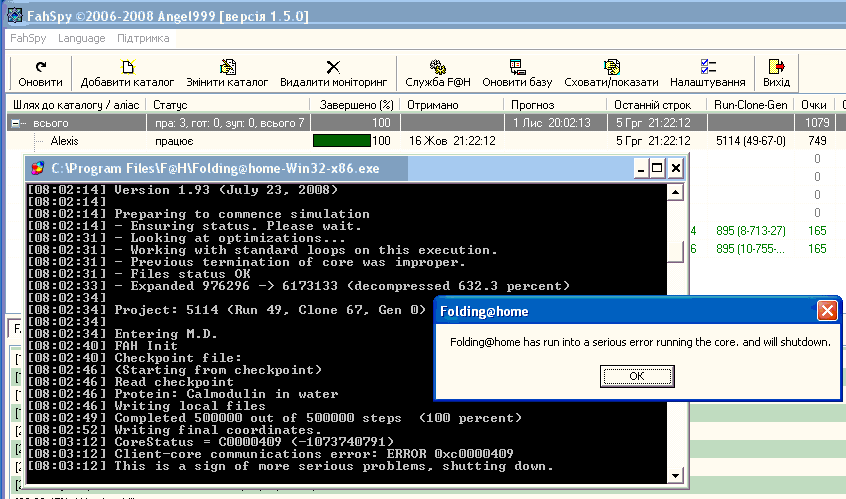Click Folding@home console window title icon
Image resolution: width=846 pixels, height=499 pixels.
(x=37, y=168)
